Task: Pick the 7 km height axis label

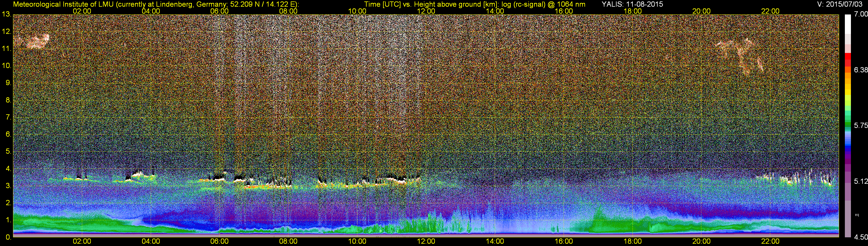Action: click(x=8, y=117)
